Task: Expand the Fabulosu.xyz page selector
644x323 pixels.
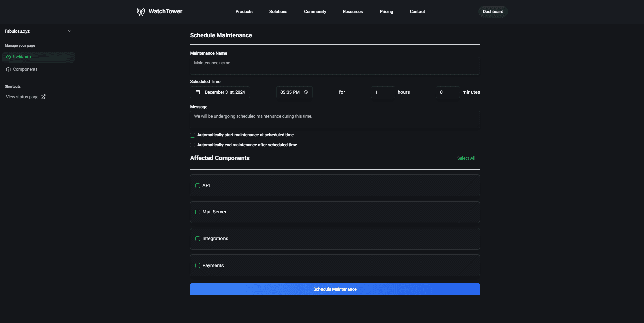Action: pyautogui.click(x=70, y=31)
